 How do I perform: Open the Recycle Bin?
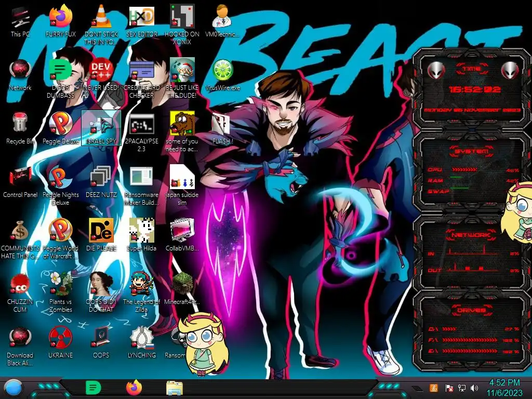[20, 128]
